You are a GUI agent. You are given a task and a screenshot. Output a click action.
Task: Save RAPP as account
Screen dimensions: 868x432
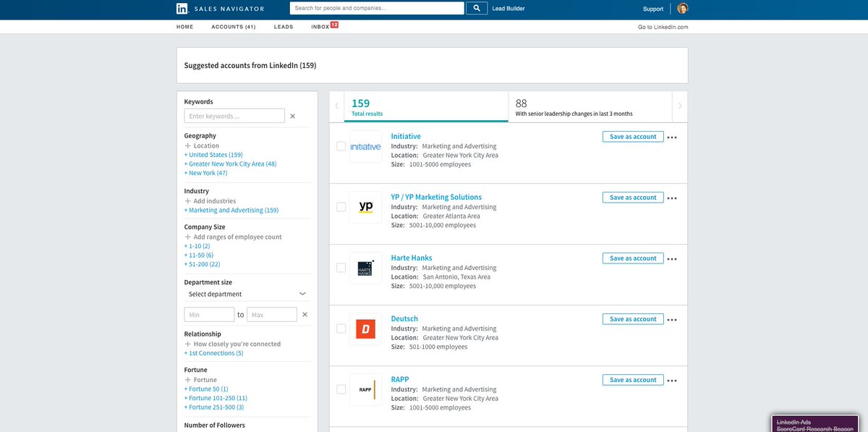[x=633, y=380]
